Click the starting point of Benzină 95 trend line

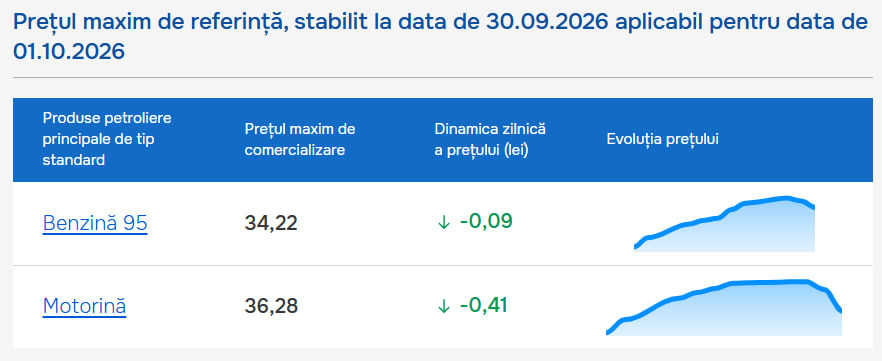point(636,246)
